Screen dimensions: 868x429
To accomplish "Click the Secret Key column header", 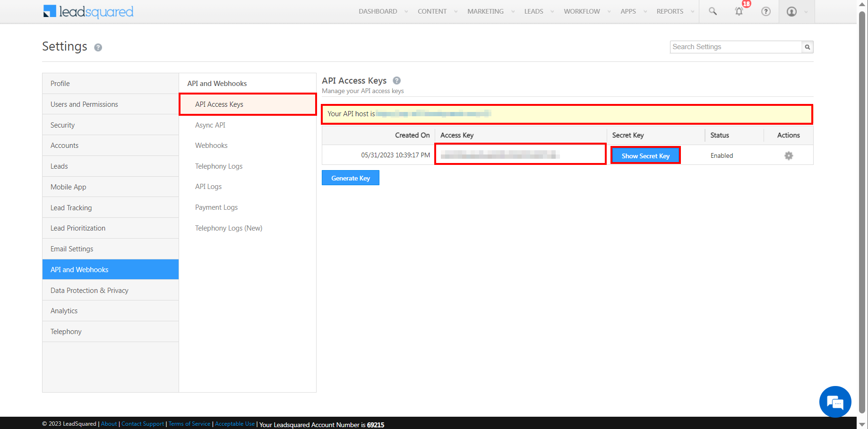I will click(628, 135).
